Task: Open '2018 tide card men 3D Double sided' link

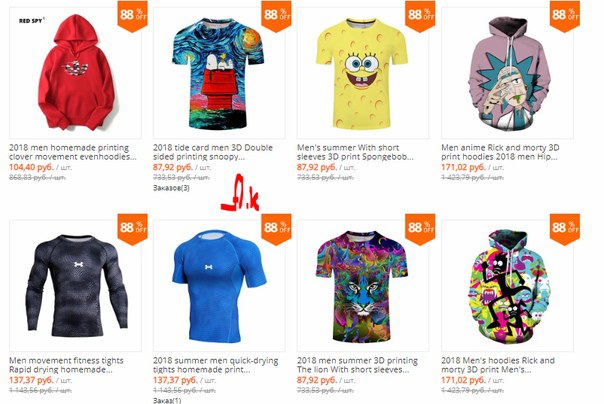Action: click(x=213, y=152)
